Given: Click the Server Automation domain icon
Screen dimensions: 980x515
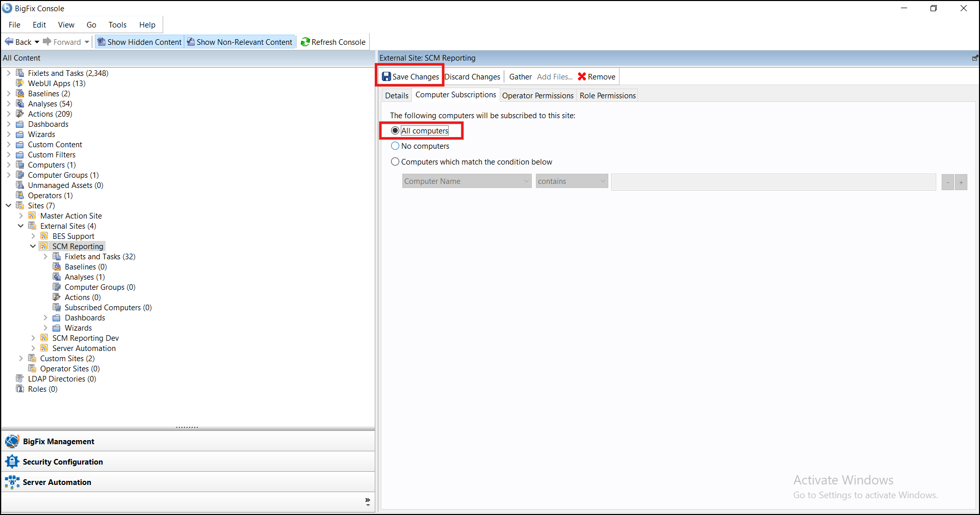Looking at the screenshot, I should pyautogui.click(x=12, y=482).
